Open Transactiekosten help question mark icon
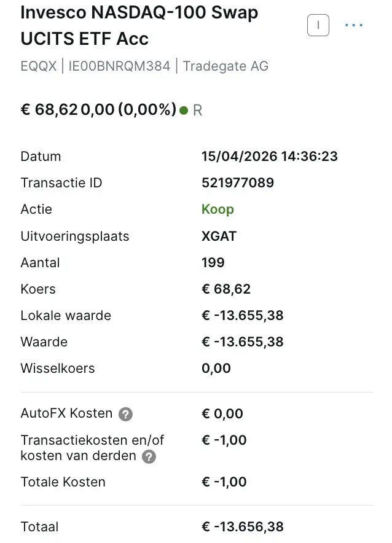Viewport: 392px width, 543px height. coord(149,456)
